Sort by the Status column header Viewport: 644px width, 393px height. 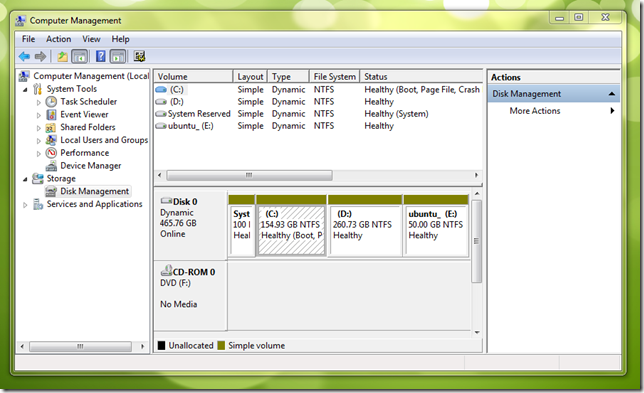point(421,76)
